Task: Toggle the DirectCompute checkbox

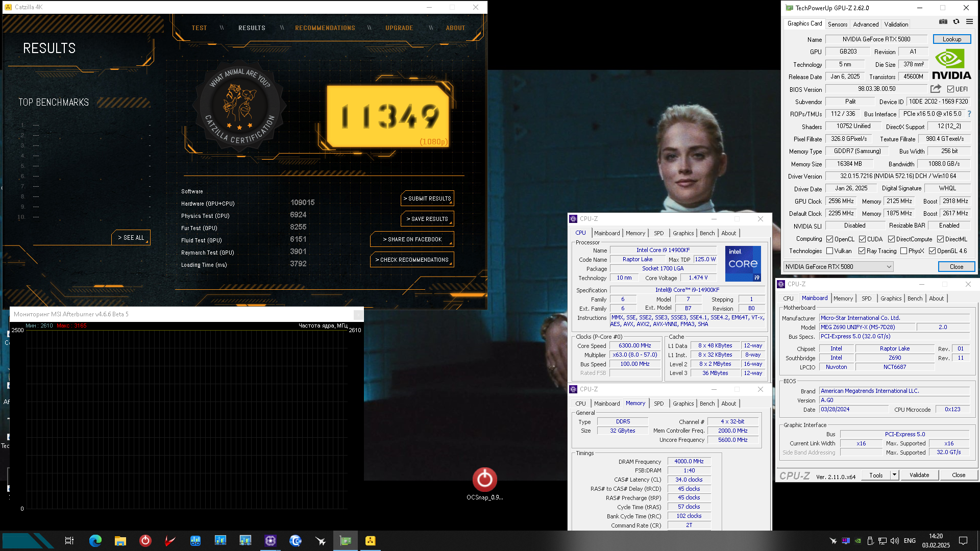Action: 891,239
